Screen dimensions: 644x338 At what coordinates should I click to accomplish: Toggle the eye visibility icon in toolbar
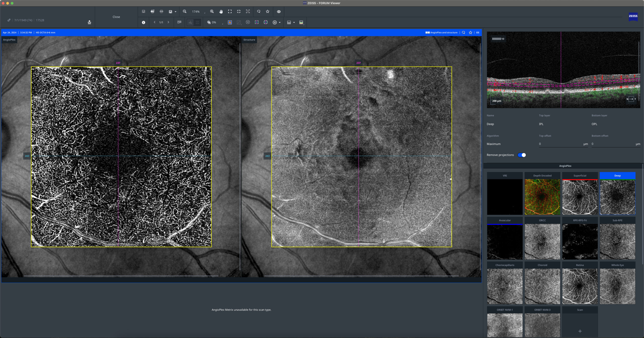(x=279, y=12)
